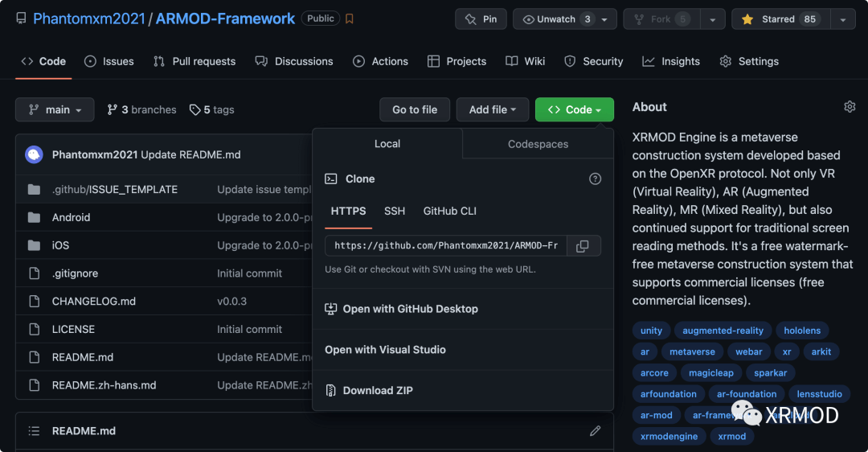Click the hololens topic tag
This screenshot has width=868, height=452.
pos(802,331)
